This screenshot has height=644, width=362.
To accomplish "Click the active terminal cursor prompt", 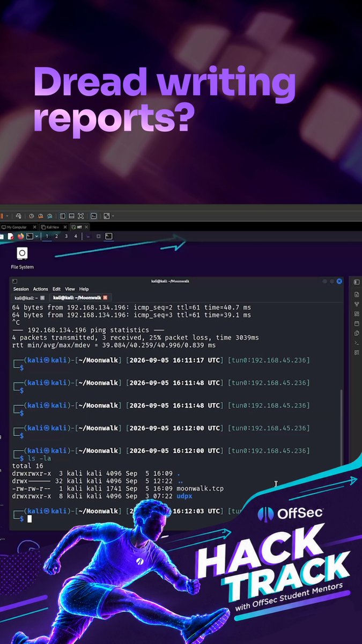I will (30, 518).
